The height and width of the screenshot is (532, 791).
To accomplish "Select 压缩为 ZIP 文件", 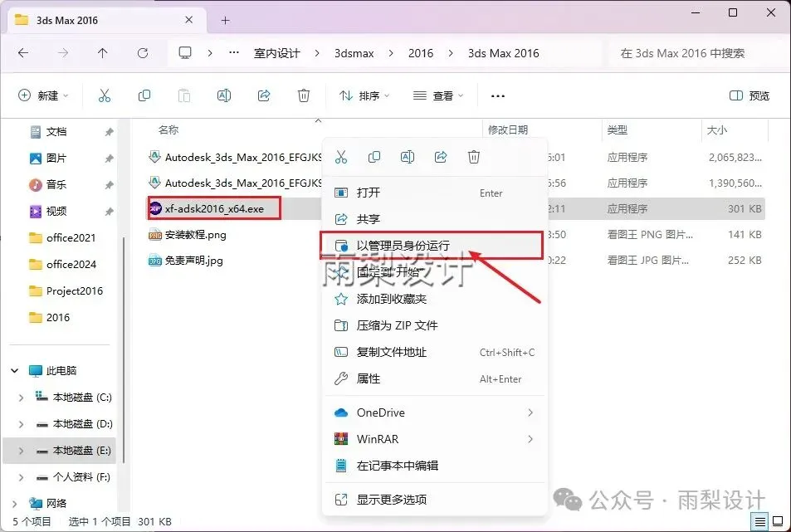I will tap(434, 325).
